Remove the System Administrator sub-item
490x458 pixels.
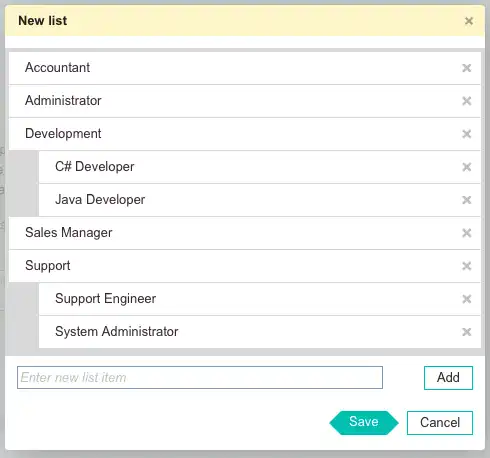click(x=466, y=332)
